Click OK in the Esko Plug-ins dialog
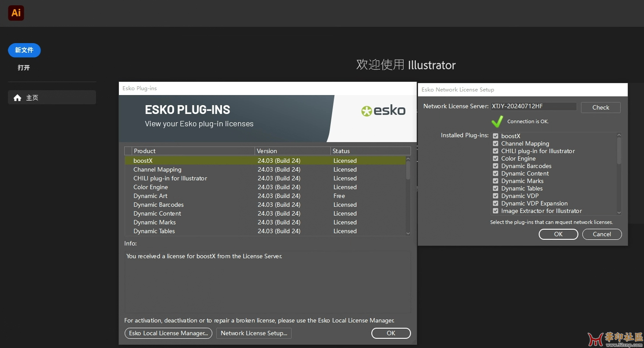Image resolution: width=644 pixels, height=348 pixels. [x=391, y=333]
